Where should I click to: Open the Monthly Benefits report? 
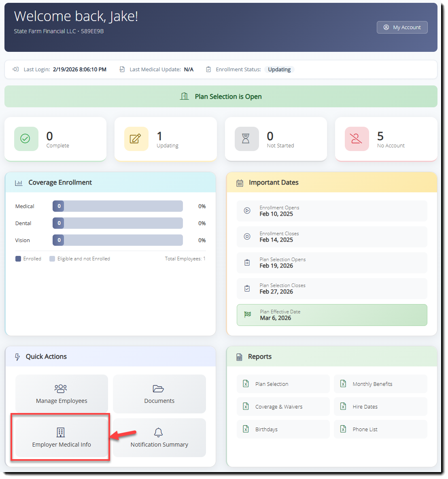pyautogui.click(x=380, y=384)
